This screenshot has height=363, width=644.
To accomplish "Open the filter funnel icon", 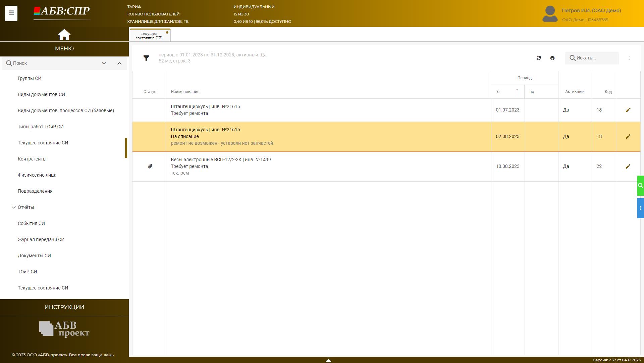I will [x=146, y=58].
